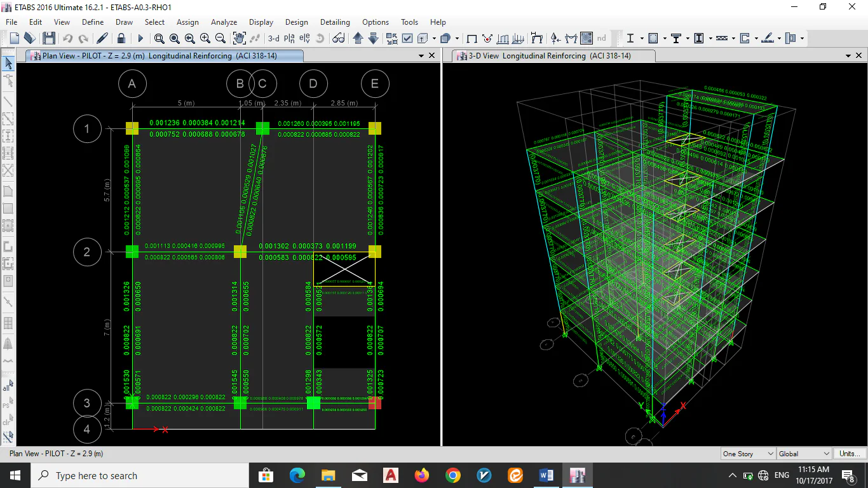Click the Units... button
The width and height of the screenshot is (868, 488).
pos(850,454)
